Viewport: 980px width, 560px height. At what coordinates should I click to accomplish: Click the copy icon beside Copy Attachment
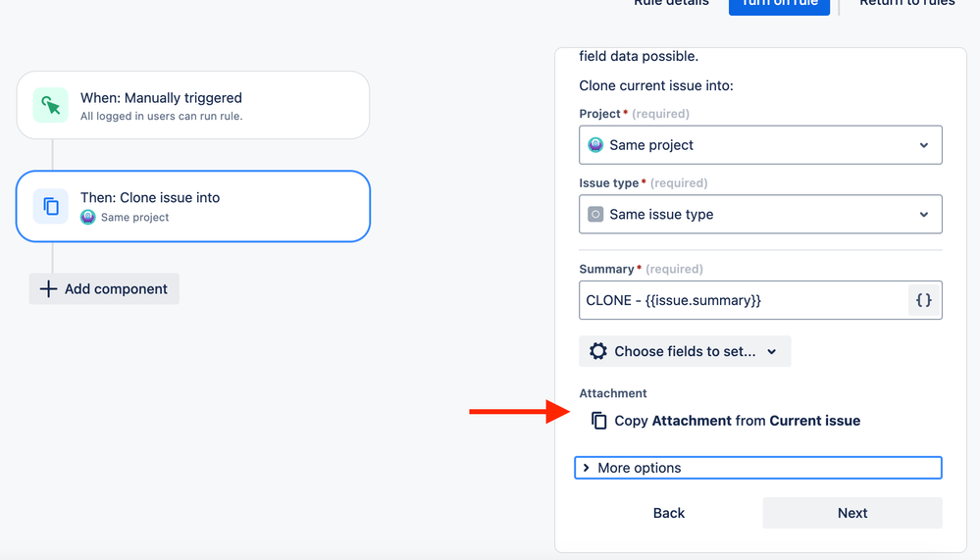pos(598,421)
